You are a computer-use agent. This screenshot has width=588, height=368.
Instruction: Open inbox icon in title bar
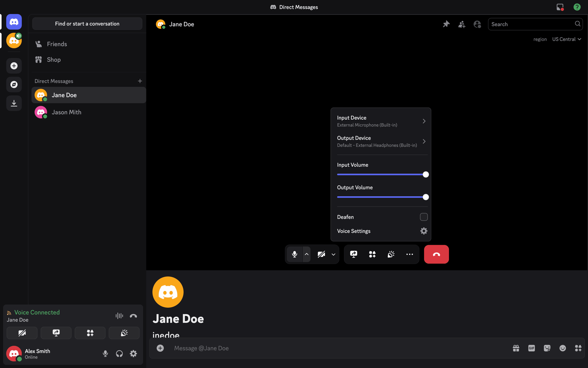(x=560, y=7)
